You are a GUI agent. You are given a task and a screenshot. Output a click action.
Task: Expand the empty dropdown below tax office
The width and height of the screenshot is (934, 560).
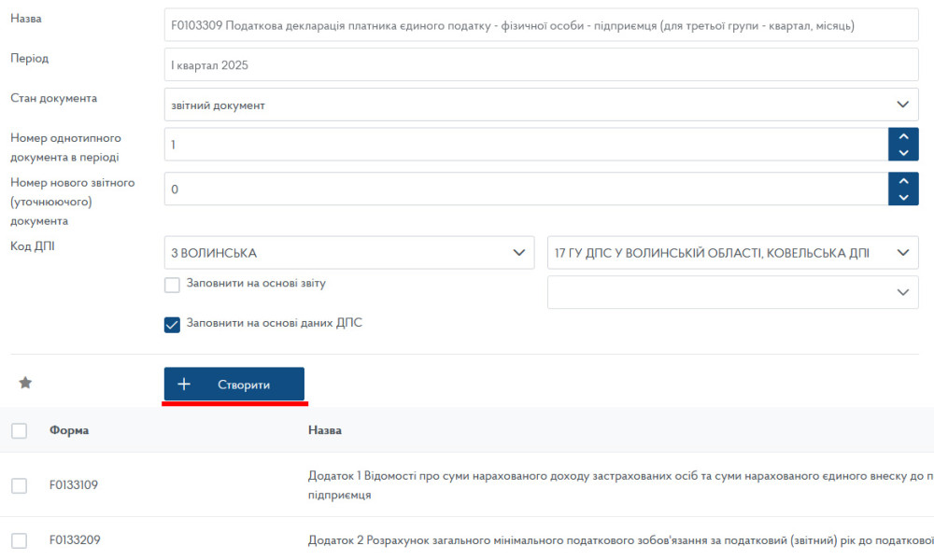[732, 292]
